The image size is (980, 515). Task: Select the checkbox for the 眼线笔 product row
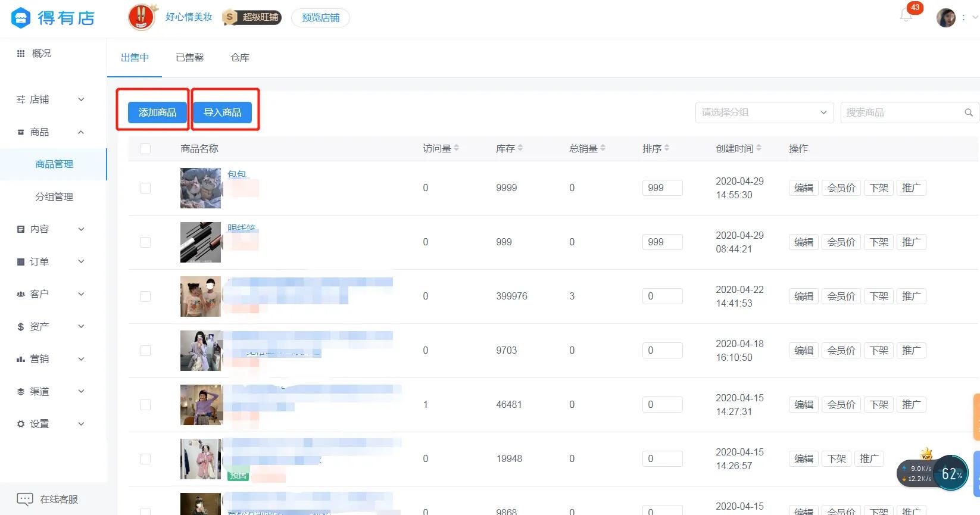(145, 242)
